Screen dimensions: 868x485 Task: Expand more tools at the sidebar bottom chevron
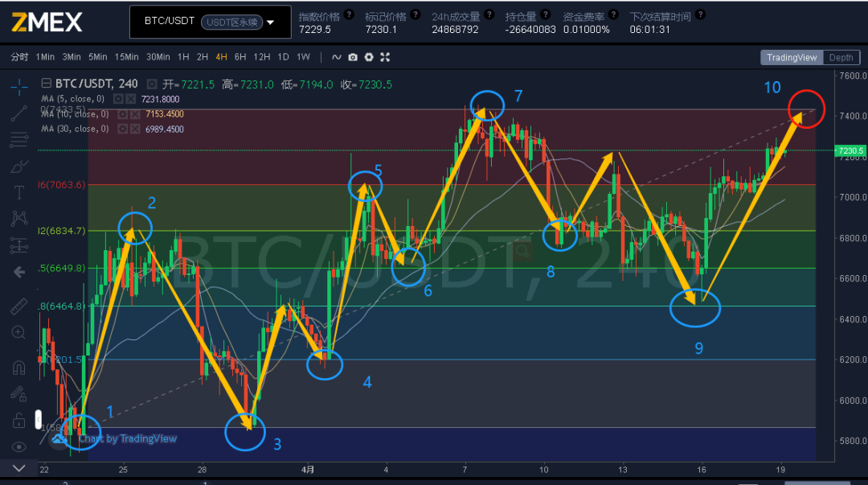point(20,467)
